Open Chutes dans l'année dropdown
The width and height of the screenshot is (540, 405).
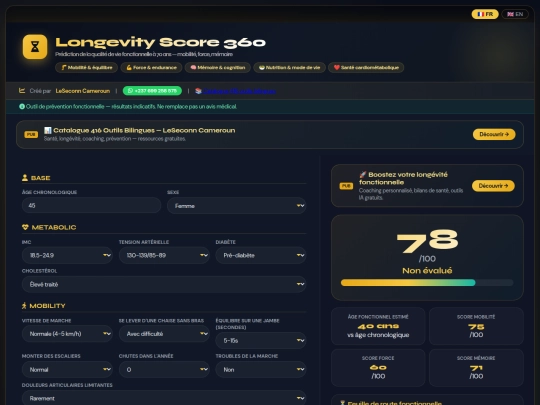pos(164,370)
